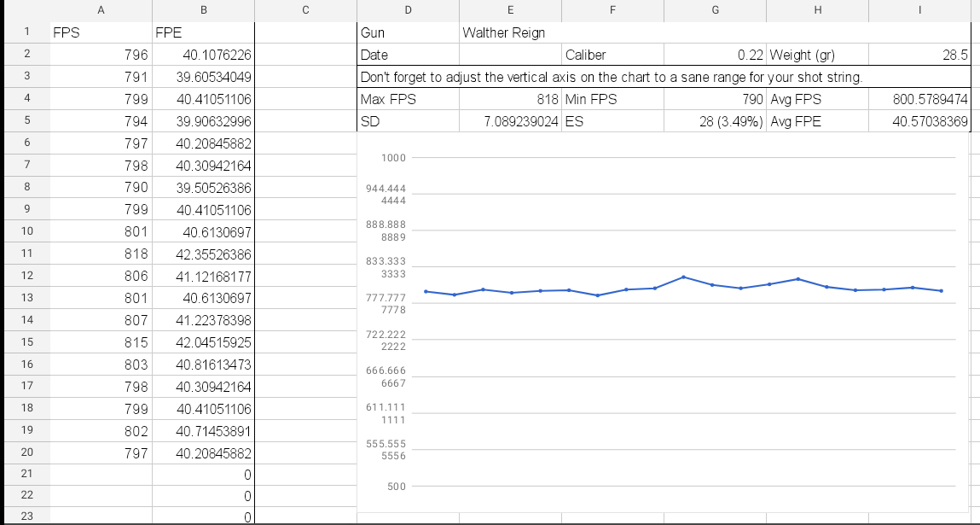Select FPE cell 39.60534049
980x525 pixels.
tap(203, 77)
